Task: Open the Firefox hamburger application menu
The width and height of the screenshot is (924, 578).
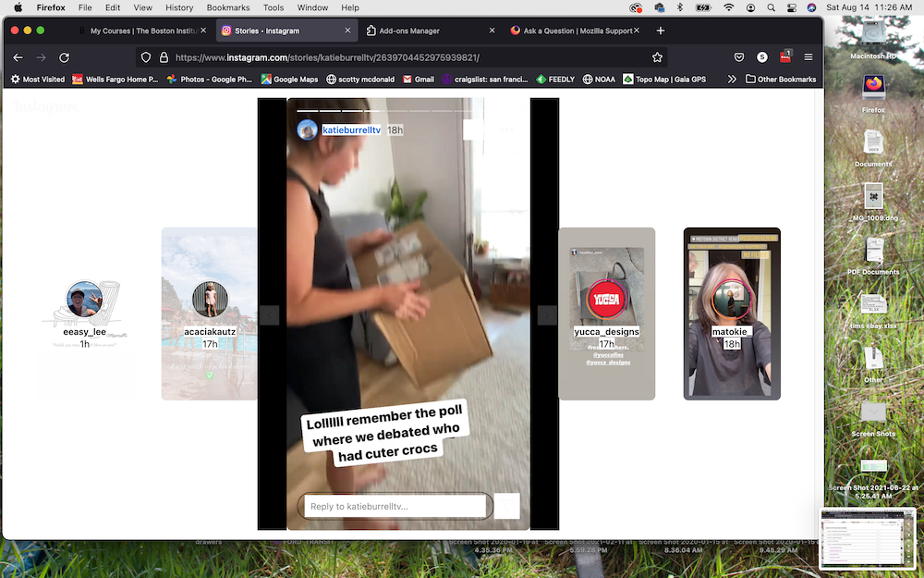Action: pyautogui.click(x=808, y=57)
